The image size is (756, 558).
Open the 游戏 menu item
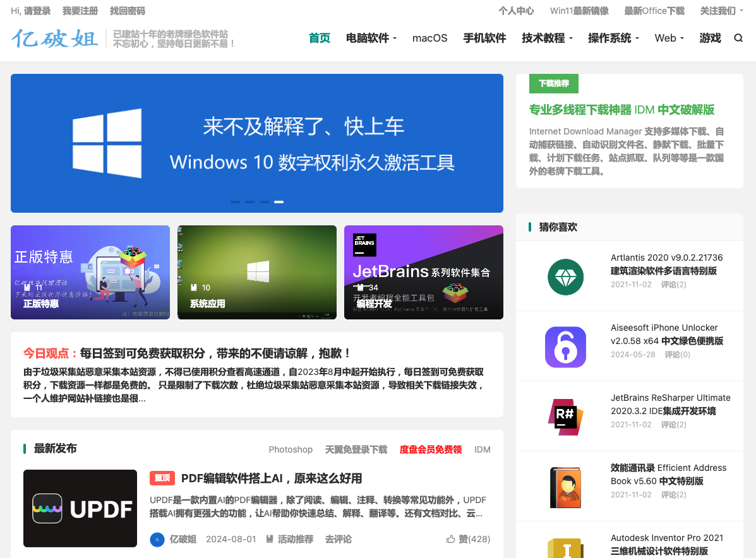click(x=710, y=38)
